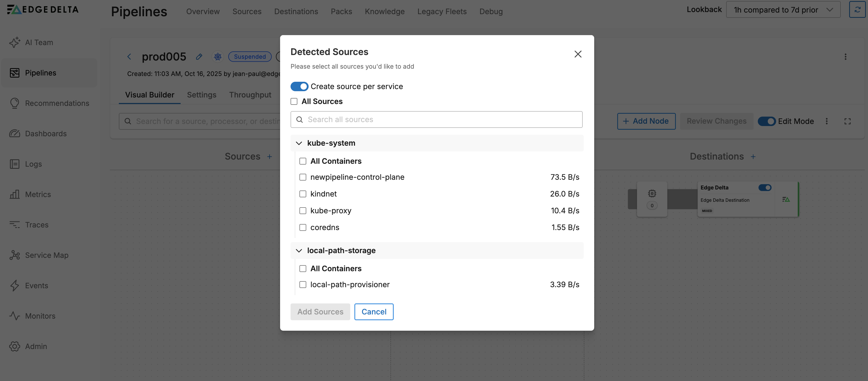Click the fullscreen expand icon near Edit Mode
868x381 pixels.
pos(847,121)
